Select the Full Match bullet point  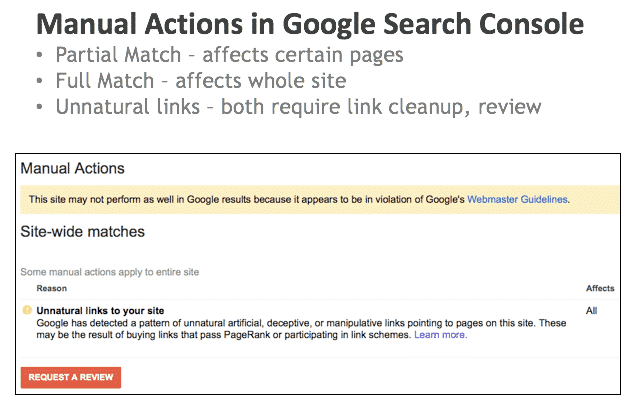click(x=201, y=81)
